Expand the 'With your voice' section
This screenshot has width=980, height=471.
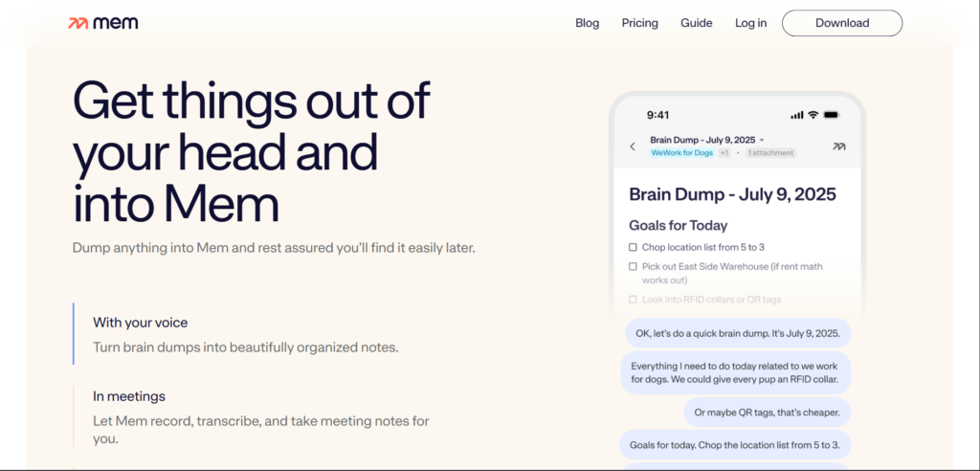(x=140, y=323)
